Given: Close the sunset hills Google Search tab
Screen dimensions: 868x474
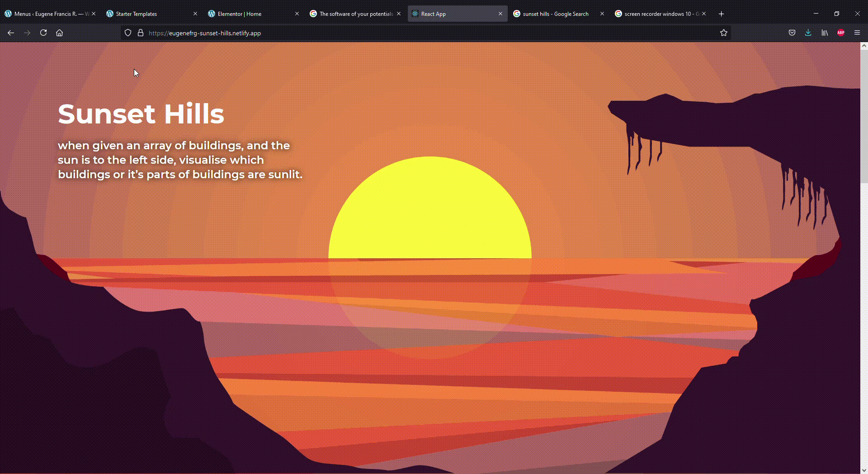Looking at the screenshot, I should 602,14.
